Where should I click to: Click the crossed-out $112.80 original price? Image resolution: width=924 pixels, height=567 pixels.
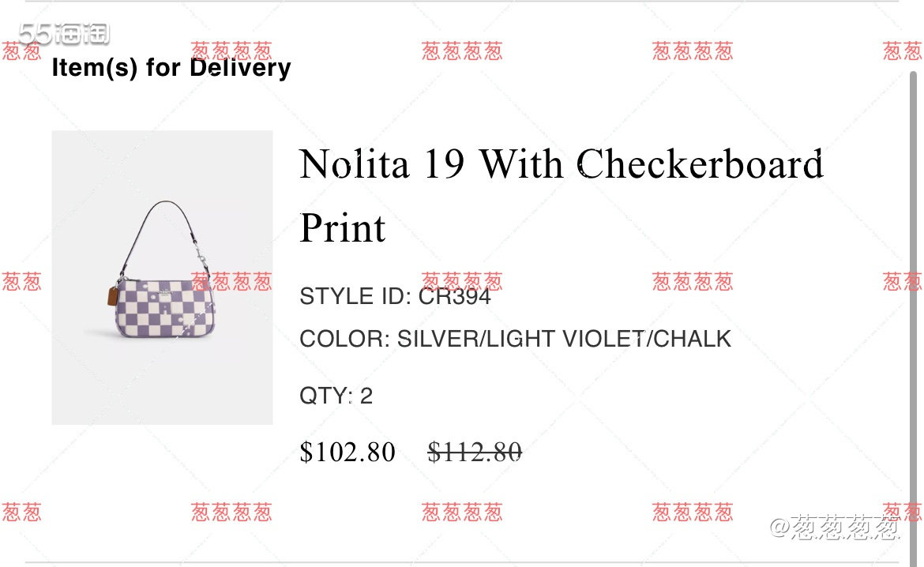(475, 452)
